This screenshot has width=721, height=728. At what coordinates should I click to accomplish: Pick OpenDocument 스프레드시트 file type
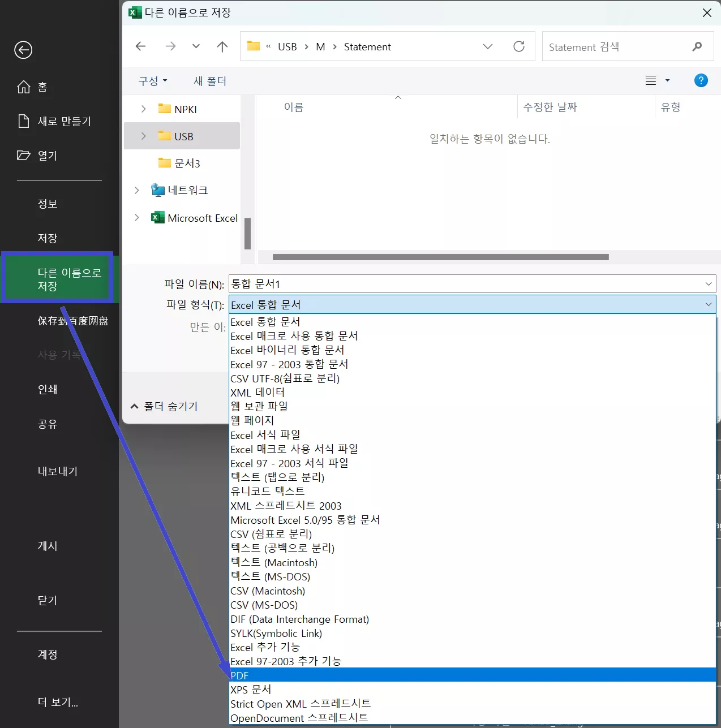(473, 717)
